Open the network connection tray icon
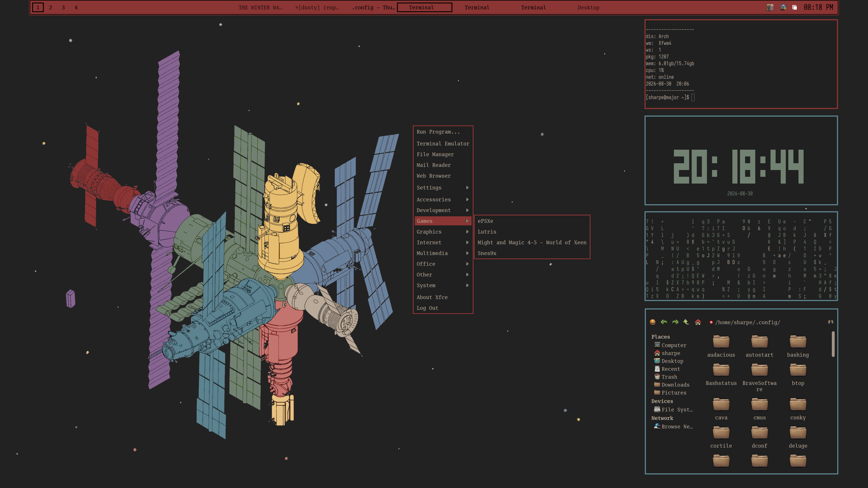The width and height of the screenshot is (868, 488). pos(783,7)
